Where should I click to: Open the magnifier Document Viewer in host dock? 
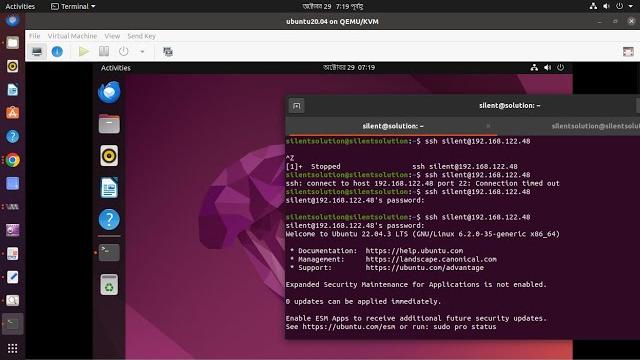[13, 301]
